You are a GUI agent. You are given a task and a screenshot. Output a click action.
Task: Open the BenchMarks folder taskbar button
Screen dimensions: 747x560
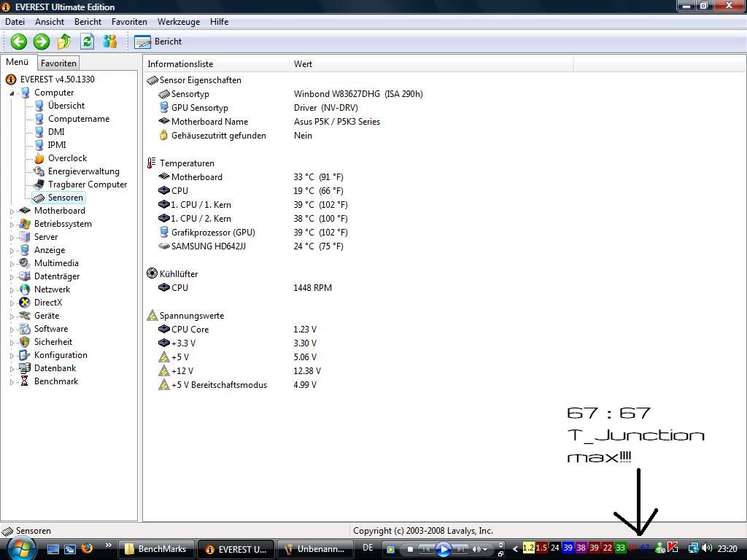tap(155, 549)
